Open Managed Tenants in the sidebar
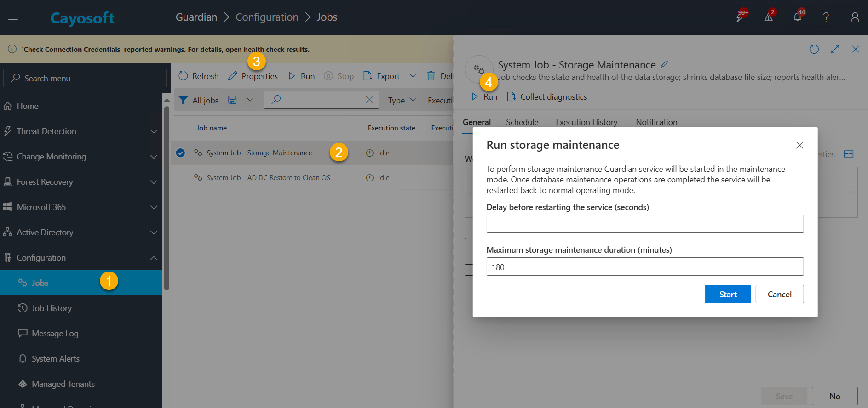868x408 pixels. coord(81,384)
